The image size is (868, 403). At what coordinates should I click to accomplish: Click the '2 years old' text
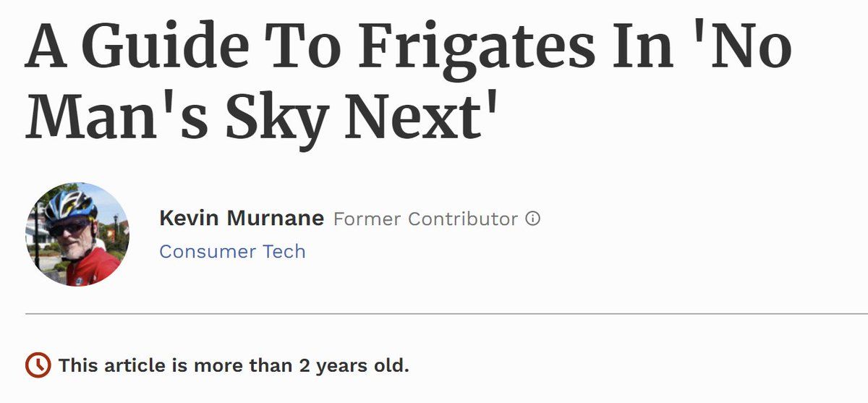[354, 365]
